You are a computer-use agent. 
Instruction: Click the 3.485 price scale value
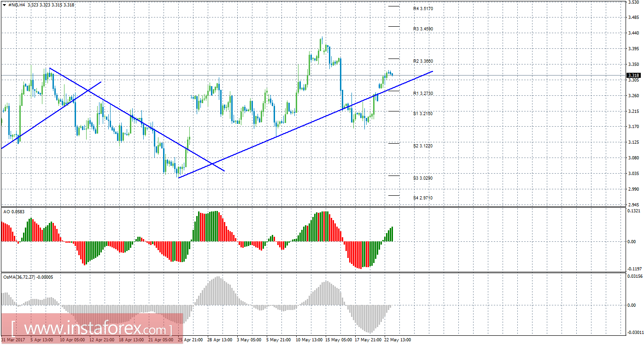coord(633,18)
